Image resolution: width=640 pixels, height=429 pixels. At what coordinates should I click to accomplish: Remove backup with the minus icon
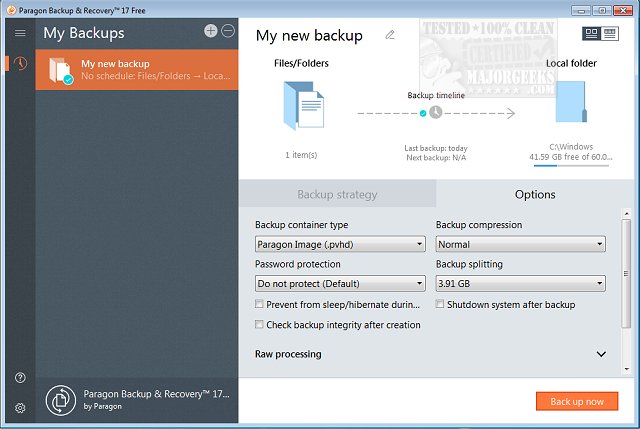point(228,31)
